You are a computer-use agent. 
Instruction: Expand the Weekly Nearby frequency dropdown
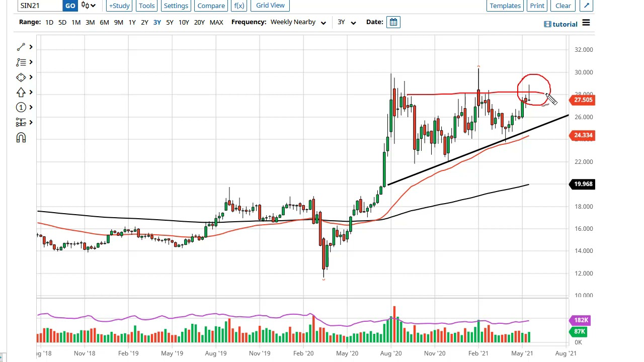(298, 22)
